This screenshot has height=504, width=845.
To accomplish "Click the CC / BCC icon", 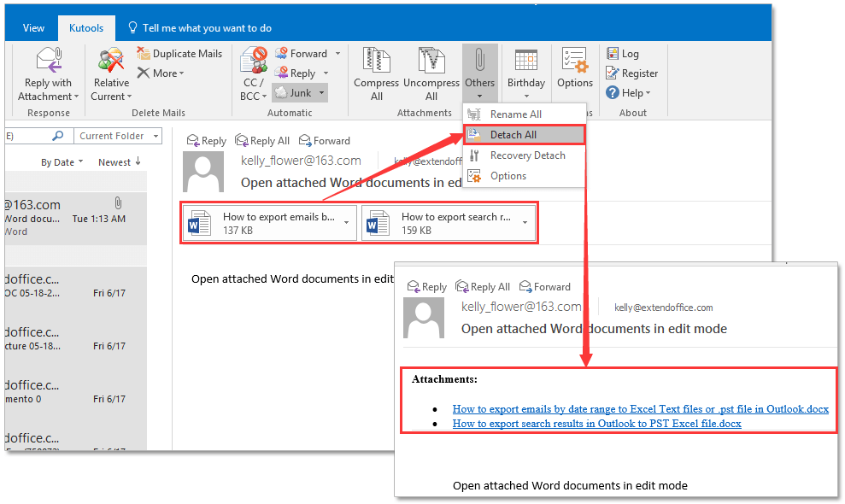I will point(254,61).
